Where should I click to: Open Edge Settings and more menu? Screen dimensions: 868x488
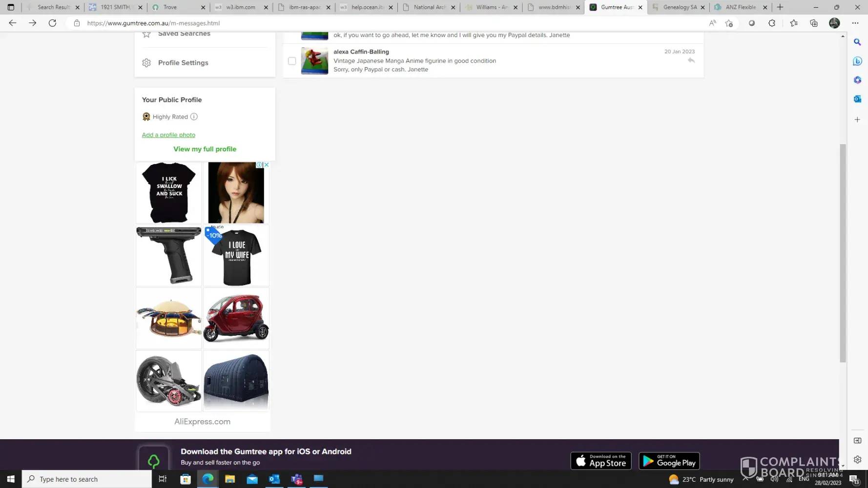point(855,23)
